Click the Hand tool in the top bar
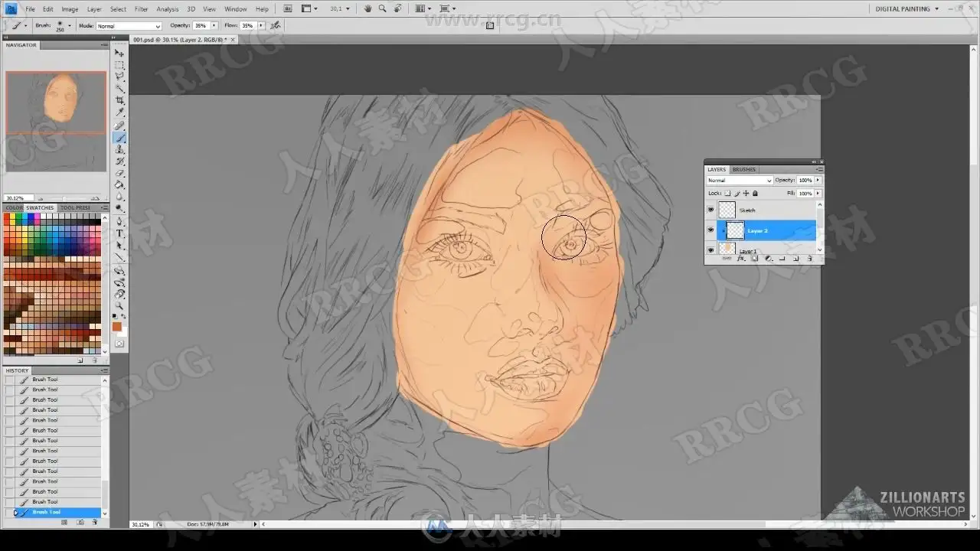Viewport: 980px width, 551px height. point(367,9)
